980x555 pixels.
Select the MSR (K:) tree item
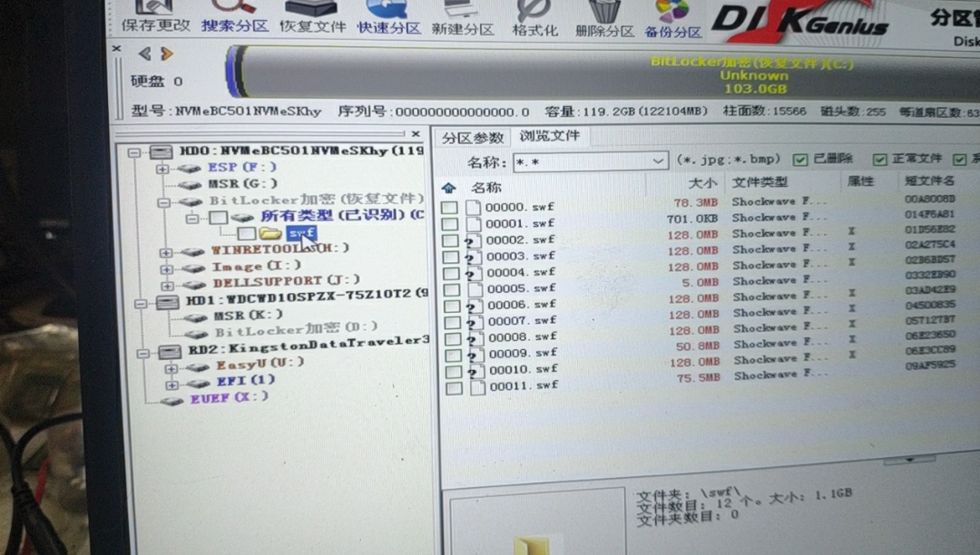(x=248, y=316)
